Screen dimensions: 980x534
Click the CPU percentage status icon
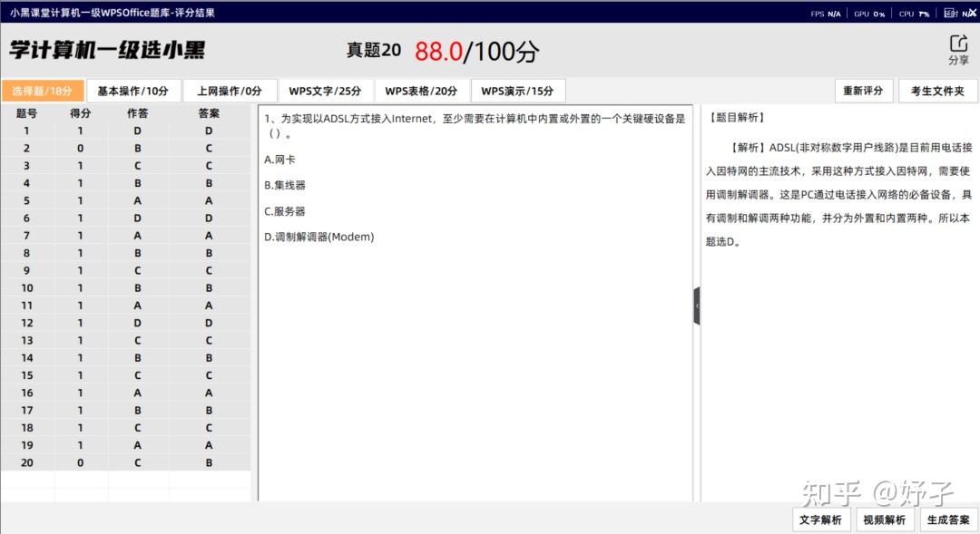(x=914, y=13)
